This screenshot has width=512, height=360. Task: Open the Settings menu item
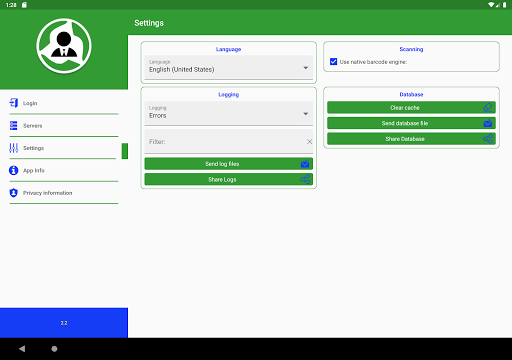[x=64, y=148]
